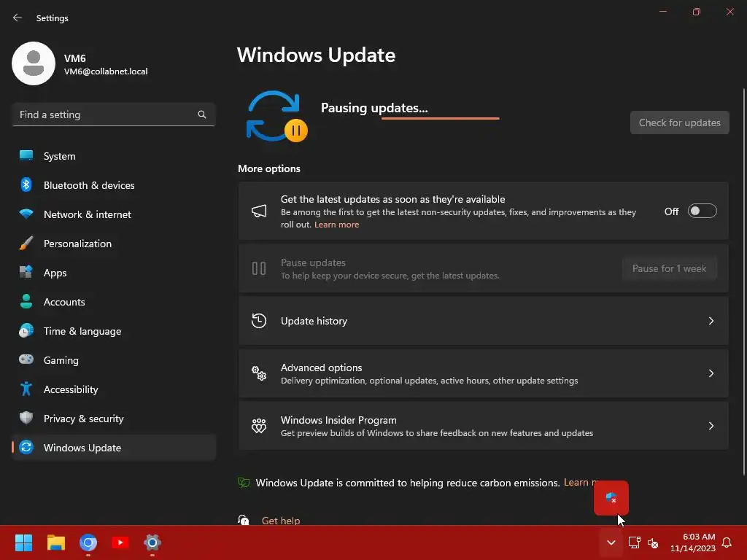Viewport: 747px width, 560px height.
Task: Click Pause for 1 week button
Action: click(x=669, y=268)
